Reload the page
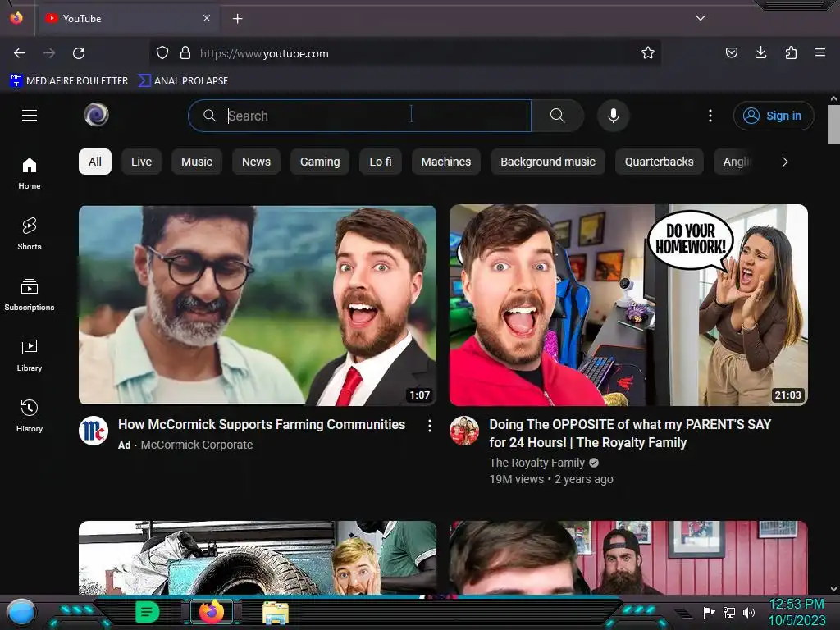 click(79, 53)
